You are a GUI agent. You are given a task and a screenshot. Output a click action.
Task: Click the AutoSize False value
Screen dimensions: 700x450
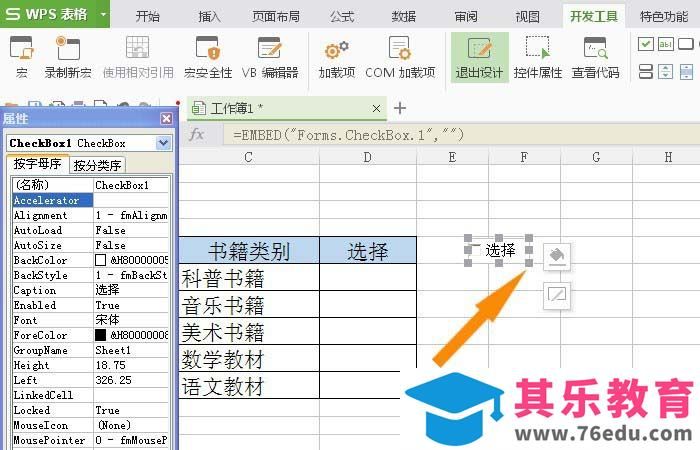click(x=131, y=245)
